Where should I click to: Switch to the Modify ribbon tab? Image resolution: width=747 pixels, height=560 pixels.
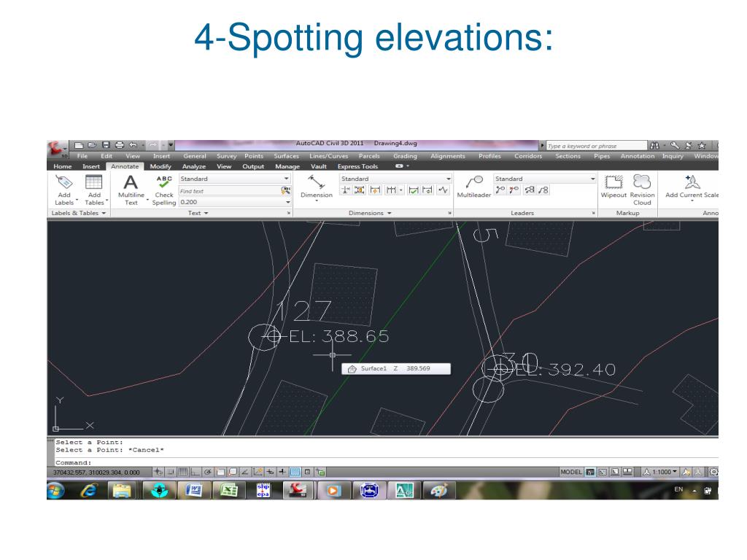pyautogui.click(x=160, y=166)
